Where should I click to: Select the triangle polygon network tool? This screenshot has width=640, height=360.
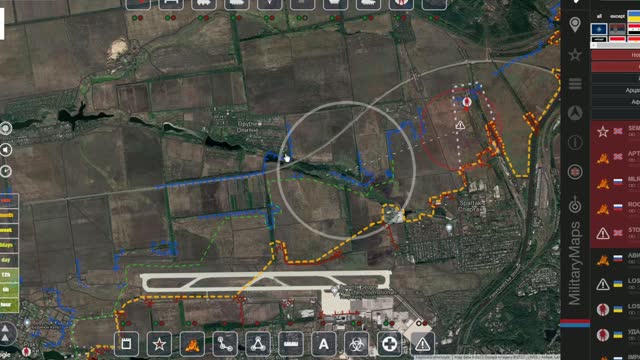[x=258, y=344]
